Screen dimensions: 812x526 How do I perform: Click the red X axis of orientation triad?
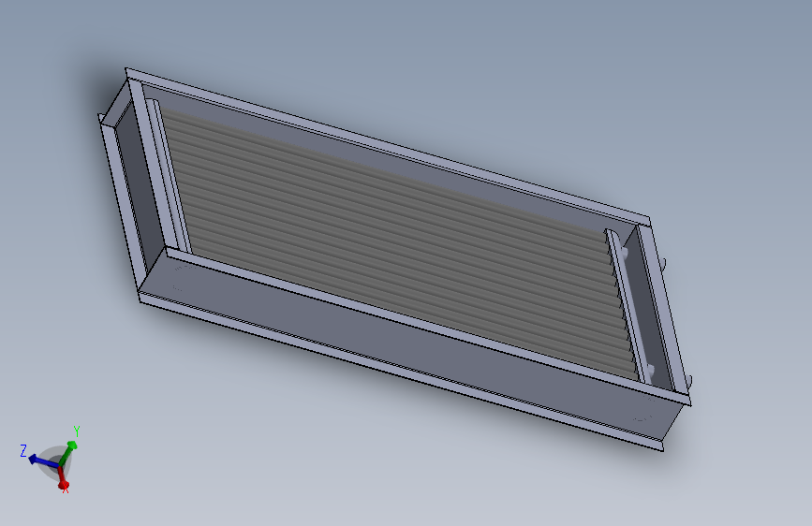(x=62, y=478)
